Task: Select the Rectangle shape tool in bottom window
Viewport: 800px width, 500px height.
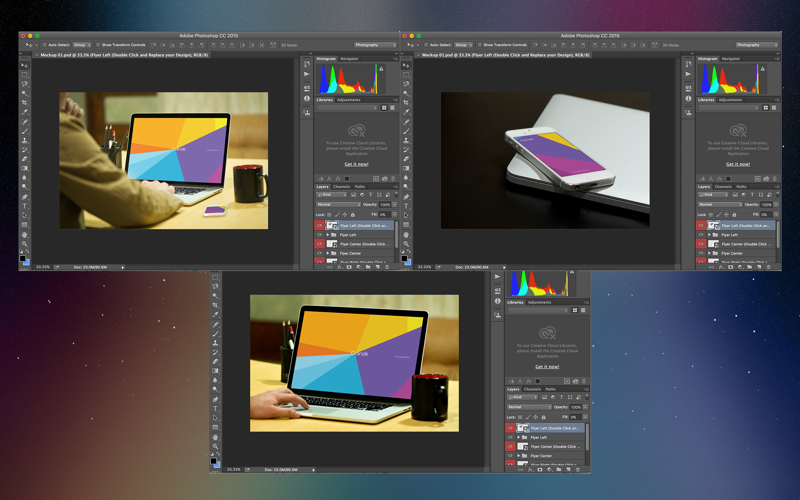Action: (x=215, y=427)
